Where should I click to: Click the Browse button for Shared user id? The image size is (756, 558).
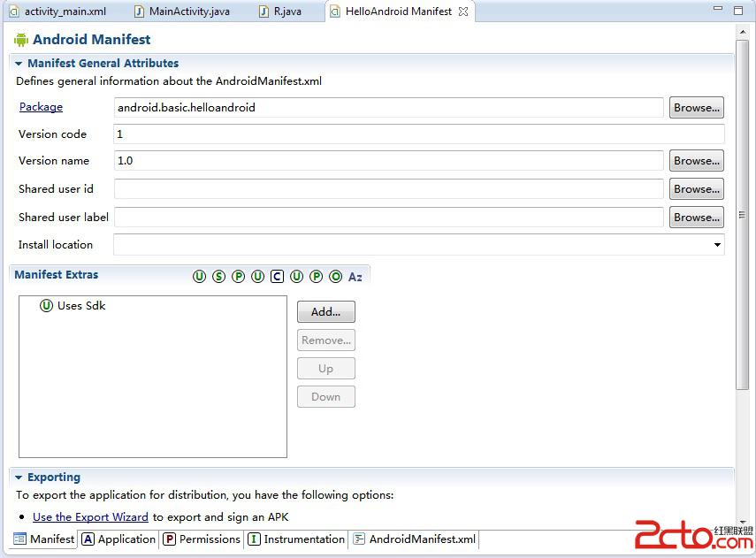tap(696, 189)
